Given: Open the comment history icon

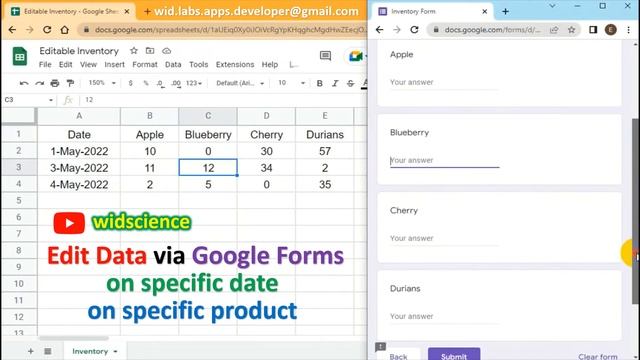Looking at the screenshot, I should pyautogui.click(x=325, y=56).
